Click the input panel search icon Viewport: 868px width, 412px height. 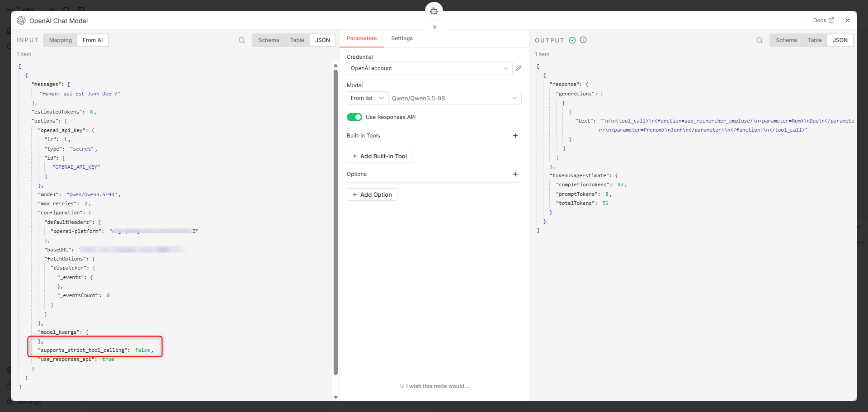tap(242, 40)
